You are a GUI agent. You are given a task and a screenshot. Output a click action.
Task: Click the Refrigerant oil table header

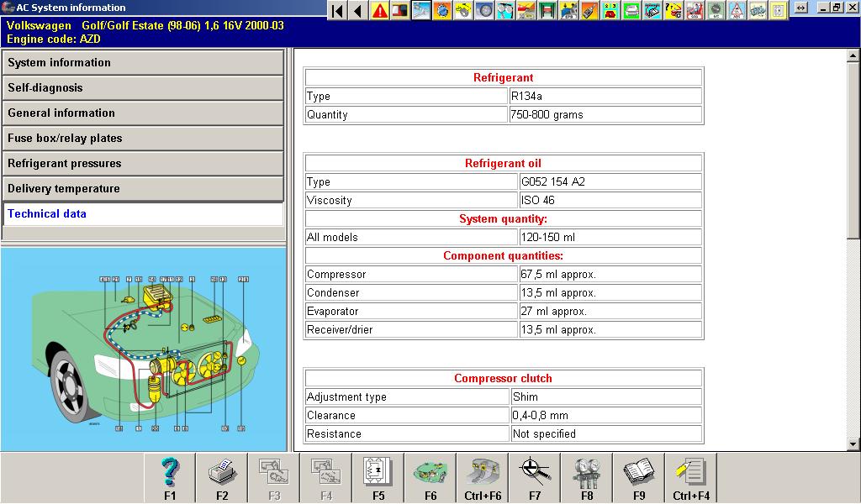(x=504, y=164)
